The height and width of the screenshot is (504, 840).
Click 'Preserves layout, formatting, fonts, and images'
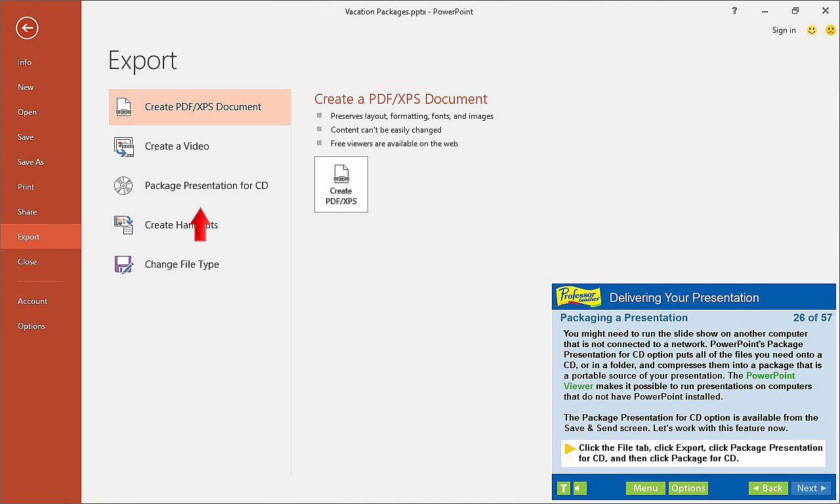[x=412, y=116]
